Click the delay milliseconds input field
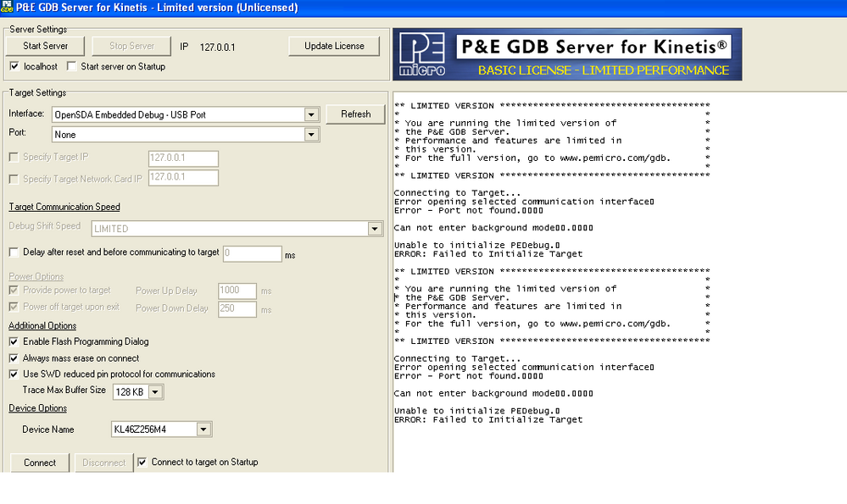The height and width of the screenshot is (504, 847). (x=253, y=253)
